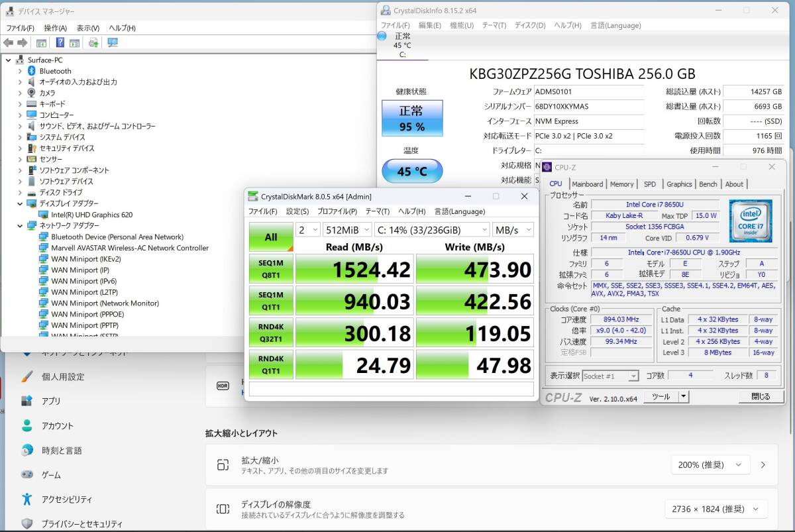The image size is (795, 532).
Task: Open the 512MiB test size dropdown
Action: (346, 229)
